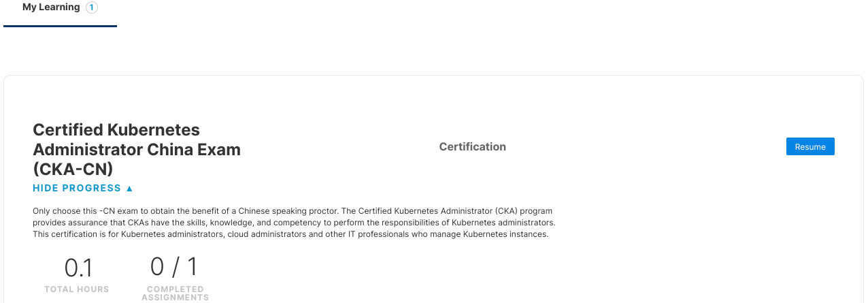Image resolution: width=868 pixels, height=303 pixels.
Task: Click the "Certified Kubernetes" first title line
Action: [116, 129]
